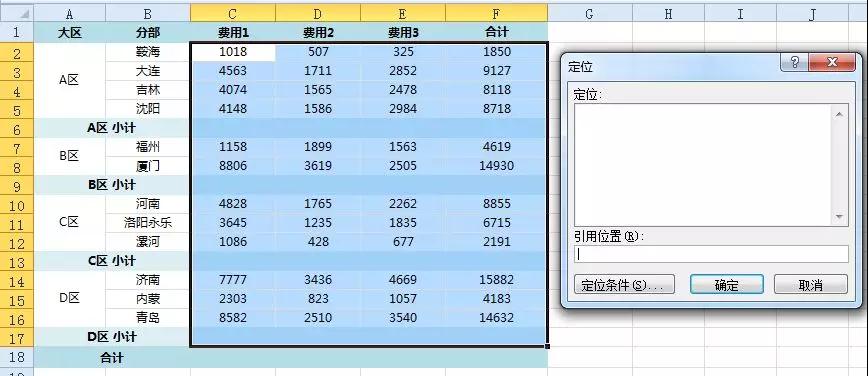The width and height of the screenshot is (868, 376).
Task: Click the scroll down arrow in 定位 list
Action: [x=839, y=217]
